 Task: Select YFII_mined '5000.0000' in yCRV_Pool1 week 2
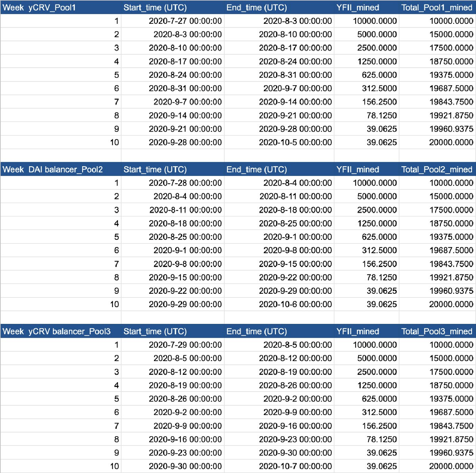tap(367, 35)
